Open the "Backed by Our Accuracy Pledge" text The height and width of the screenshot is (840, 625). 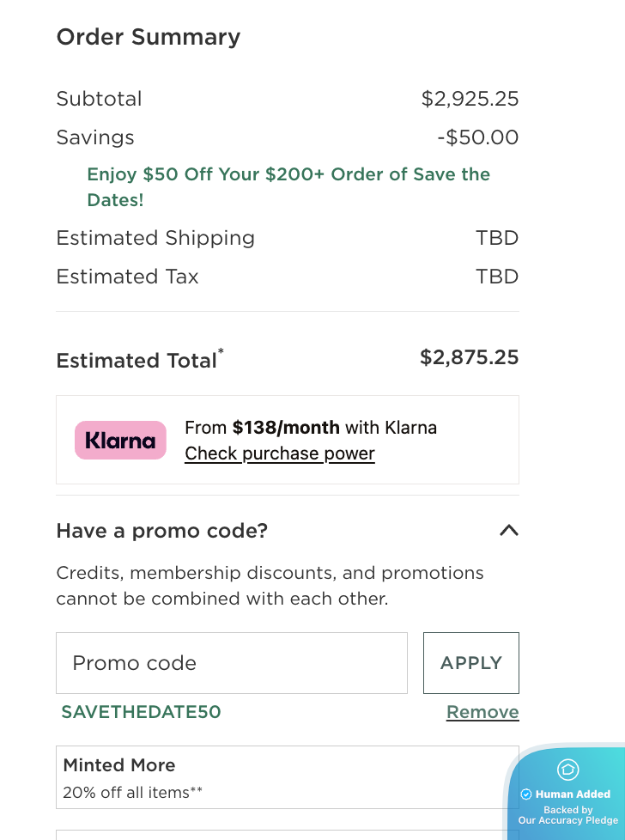(x=568, y=815)
